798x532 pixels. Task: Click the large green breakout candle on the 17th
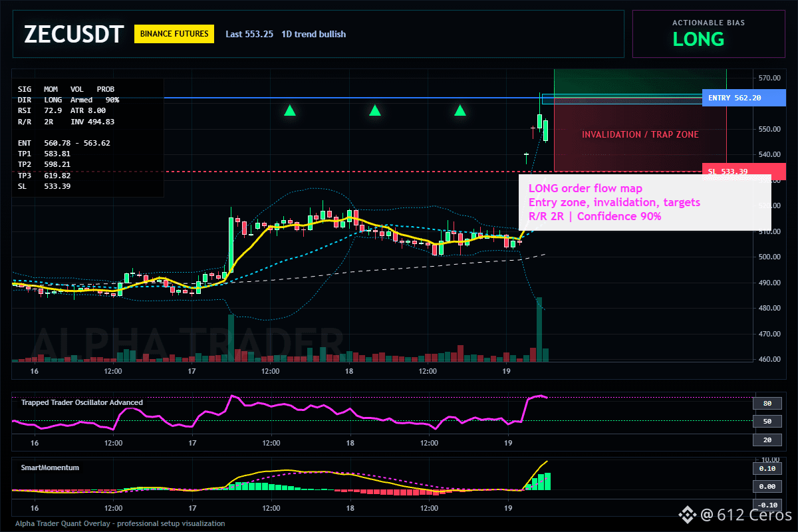coord(231,244)
